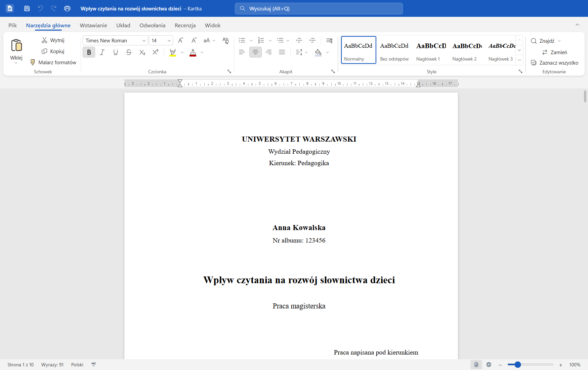The image size is (588, 370).
Task: Click the Wyszukaj search field
Action: [x=319, y=8]
